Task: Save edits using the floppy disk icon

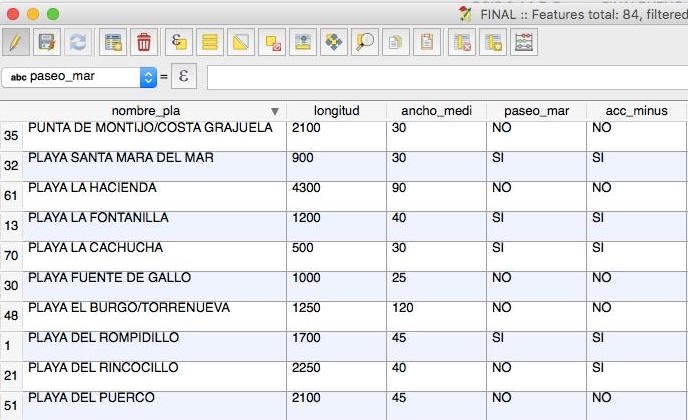Action: pyautogui.click(x=45, y=42)
